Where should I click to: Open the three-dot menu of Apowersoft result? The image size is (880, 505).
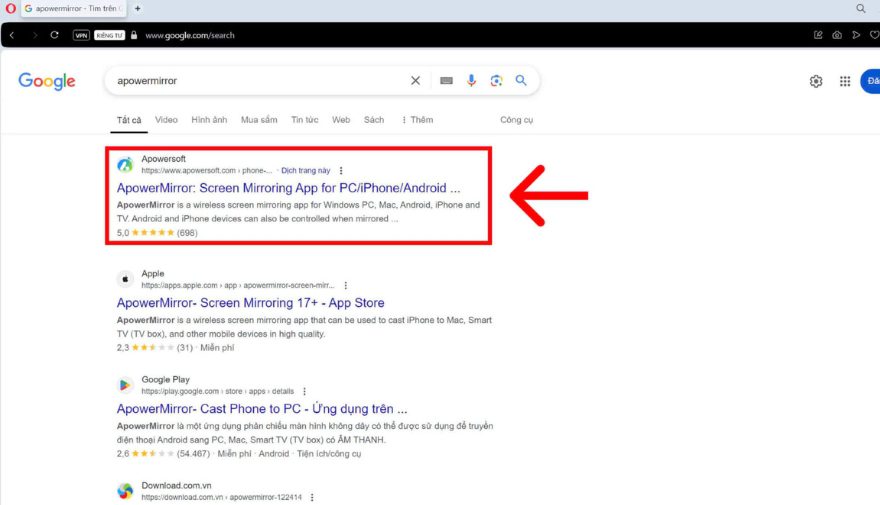341,171
